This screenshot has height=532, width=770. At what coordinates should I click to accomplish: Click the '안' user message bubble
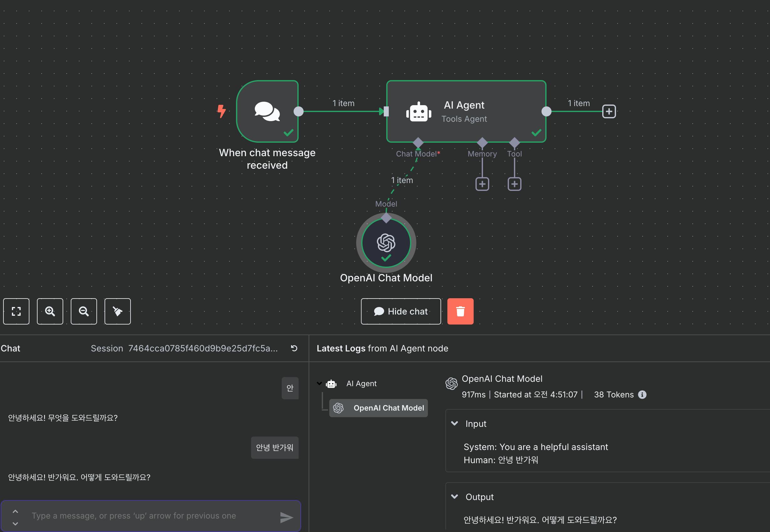pyautogui.click(x=290, y=388)
